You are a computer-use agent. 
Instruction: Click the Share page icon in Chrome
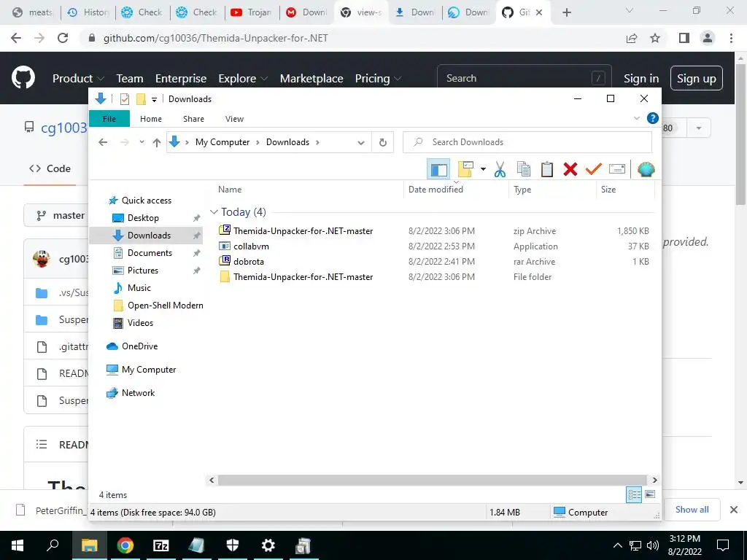[x=632, y=38]
